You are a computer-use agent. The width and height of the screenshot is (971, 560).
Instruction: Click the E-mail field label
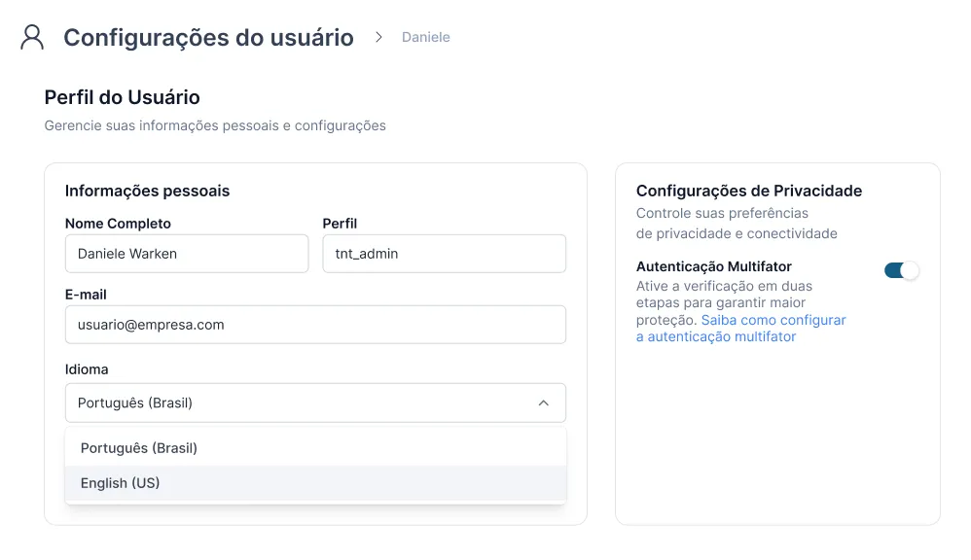86,295
